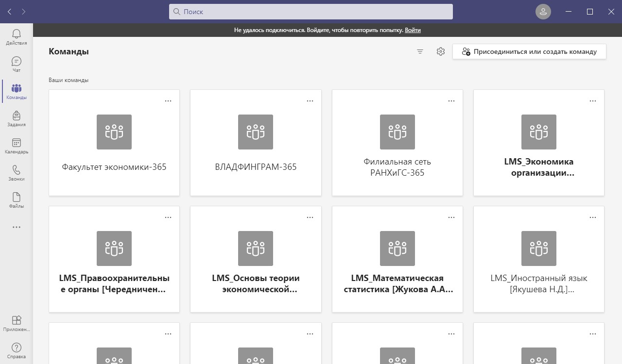Open LMS_Математическая статистика [Жукова А.А. name
Image resolution: width=622 pixels, height=364 pixels.
(397, 284)
